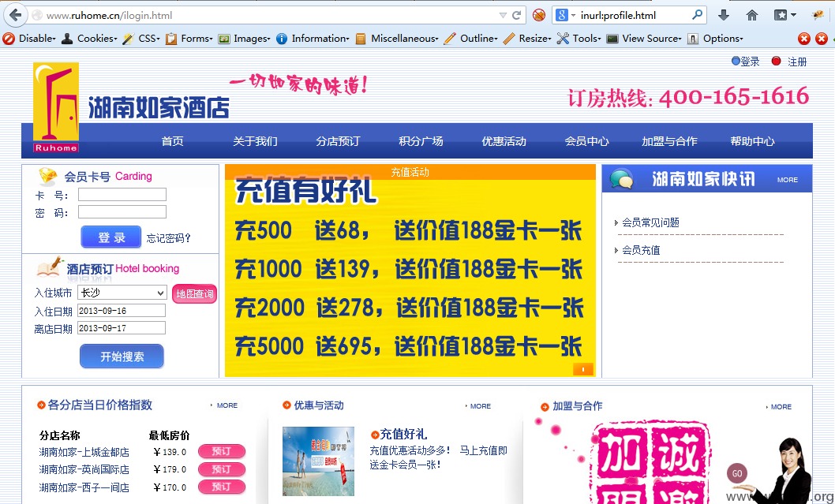Open the Cookies toolbar menu

(x=89, y=39)
